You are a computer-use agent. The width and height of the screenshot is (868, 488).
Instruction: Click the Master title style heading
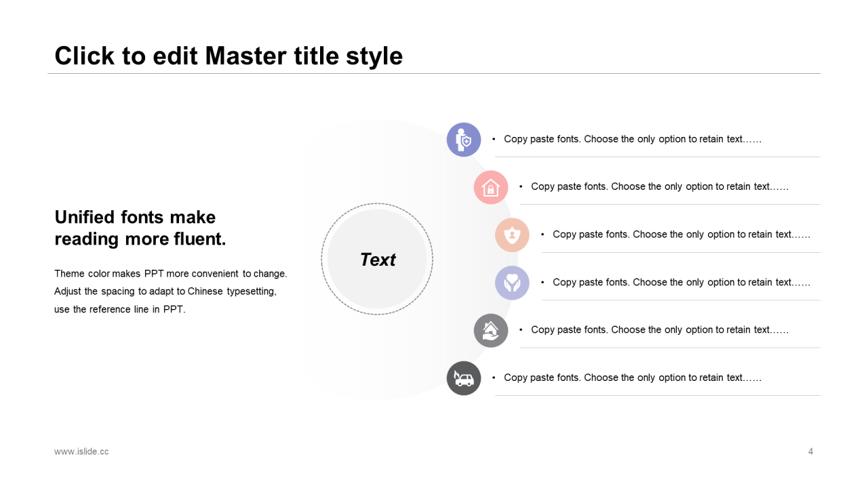click(x=229, y=56)
